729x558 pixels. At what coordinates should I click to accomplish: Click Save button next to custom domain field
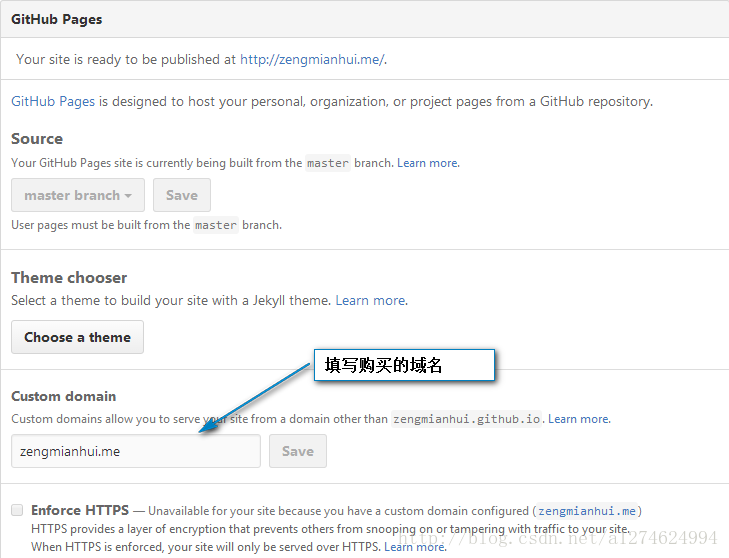point(298,451)
